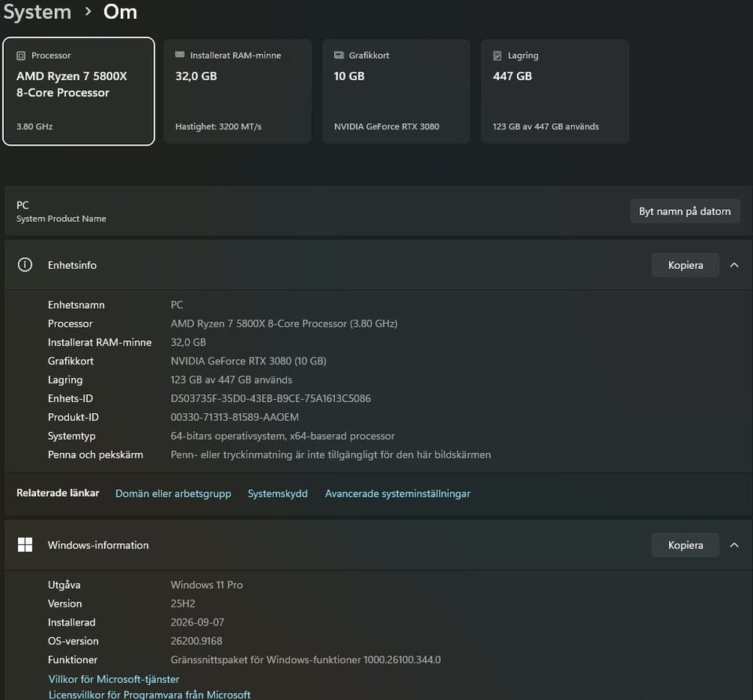Image resolution: width=753 pixels, height=700 pixels.
Task: Click the Penn- eller tryckinmatning text
Action: pyautogui.click(x=331, y=455)
